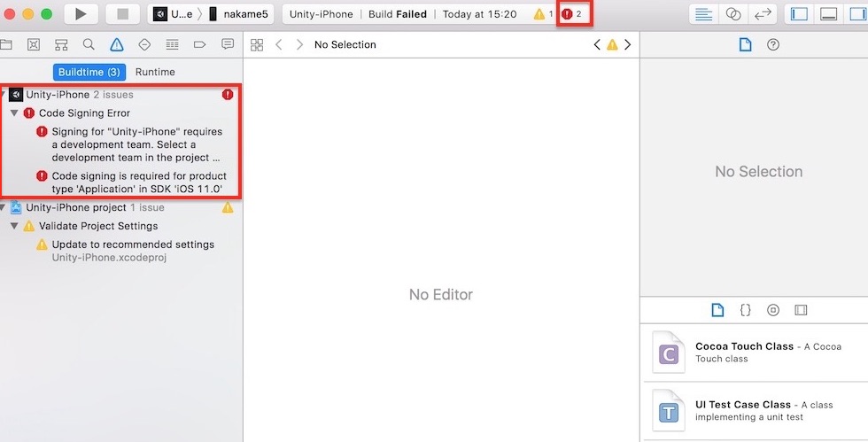868x442 pixels.
Task: Open the Test navigator diamond icon
Action: tap(144, 45)
